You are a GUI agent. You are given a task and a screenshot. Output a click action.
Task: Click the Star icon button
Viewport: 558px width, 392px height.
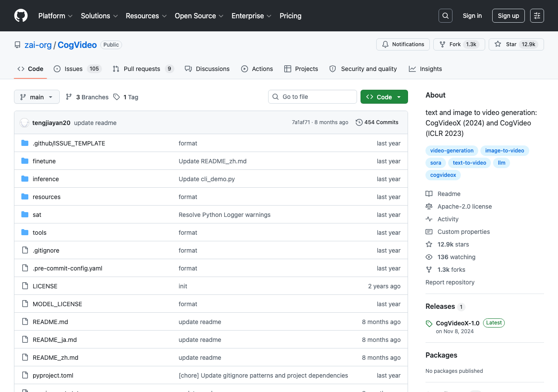click(x=498, y=44)
